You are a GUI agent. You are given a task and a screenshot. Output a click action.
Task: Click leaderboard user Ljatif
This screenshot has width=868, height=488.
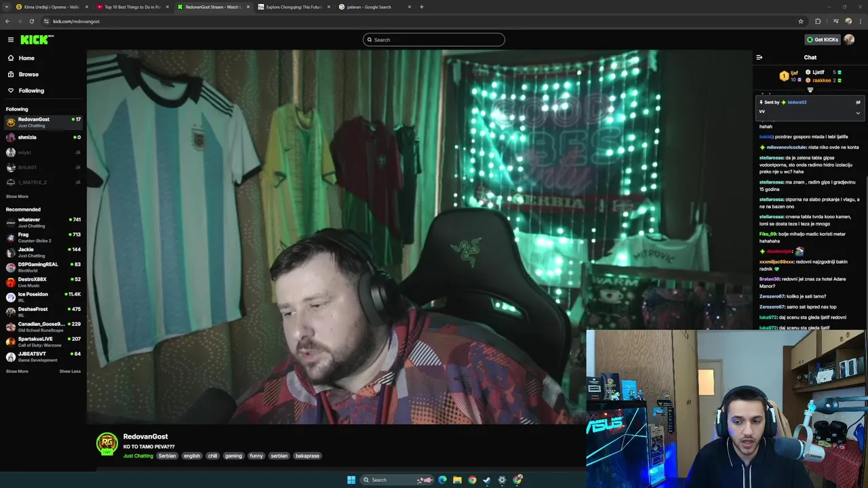(818, 73)
